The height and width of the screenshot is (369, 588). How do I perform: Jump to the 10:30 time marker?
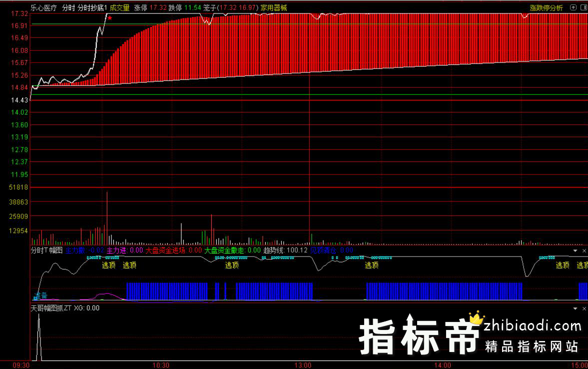click(x=160, y=365)
